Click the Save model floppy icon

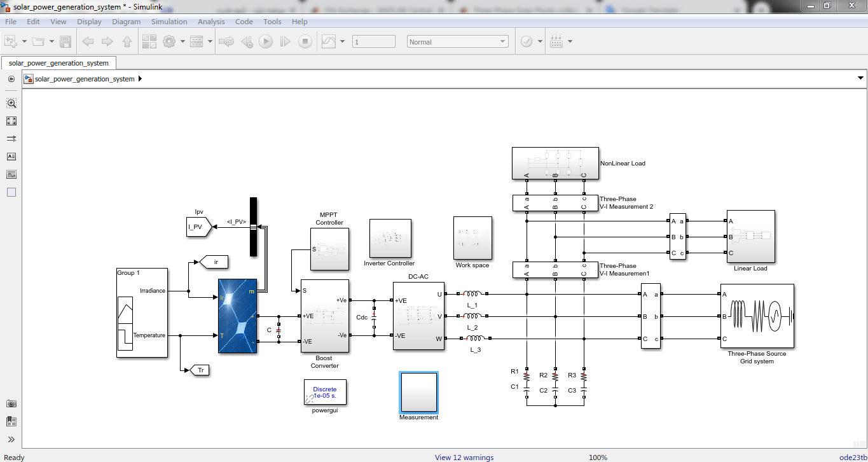click(x=65, y=41)
